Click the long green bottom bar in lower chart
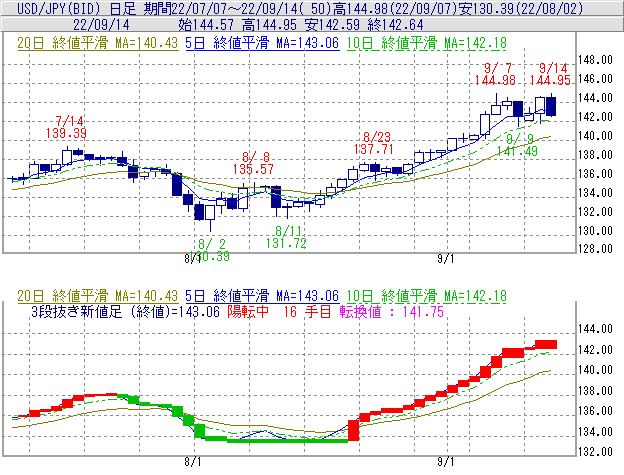The height and width of the screenshot is (475, 624). pos(287,440)
